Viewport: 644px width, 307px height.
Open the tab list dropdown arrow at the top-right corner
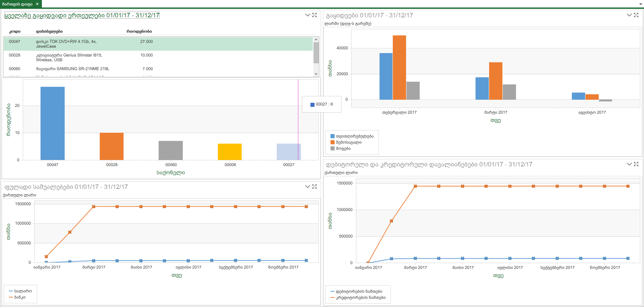tap(641, 4)
